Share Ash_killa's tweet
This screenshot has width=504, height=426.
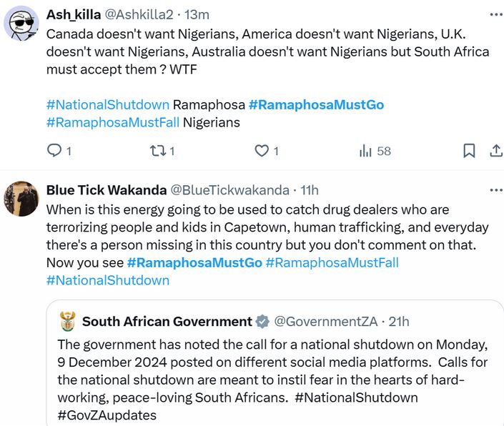495,151
